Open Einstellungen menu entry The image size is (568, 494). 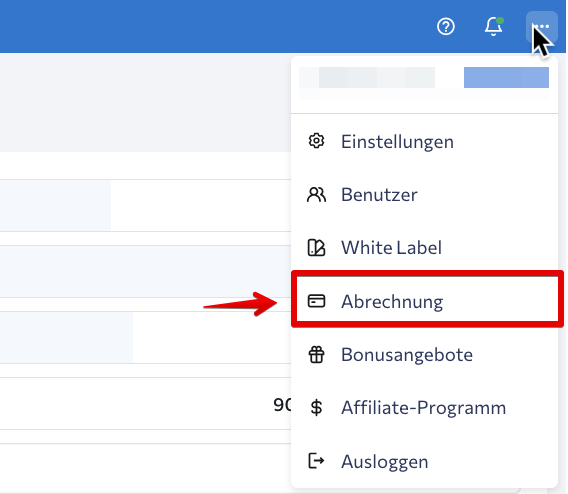pyautogui.click(x=424, y=141)
